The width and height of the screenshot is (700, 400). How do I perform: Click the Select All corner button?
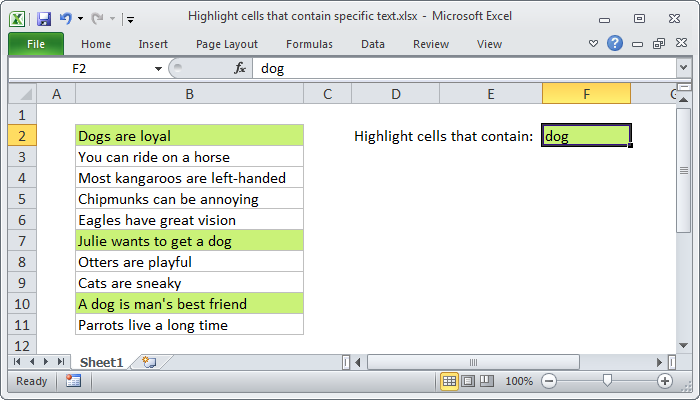[22, 94]
